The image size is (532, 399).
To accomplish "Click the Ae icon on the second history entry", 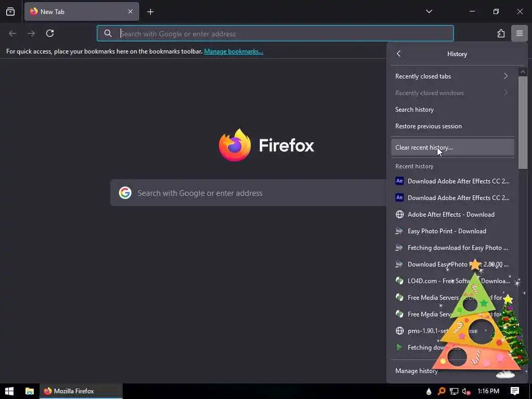I will coord(400,197).
